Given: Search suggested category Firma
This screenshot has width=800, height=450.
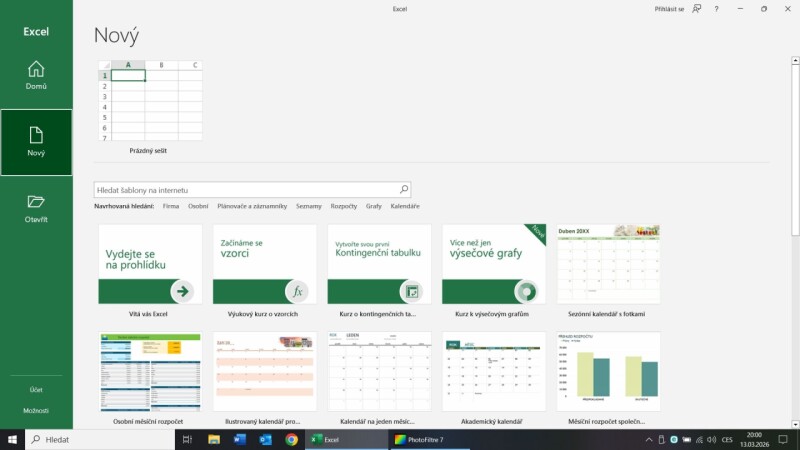Looking at the screenshot, I should click(x=171, y=206).
